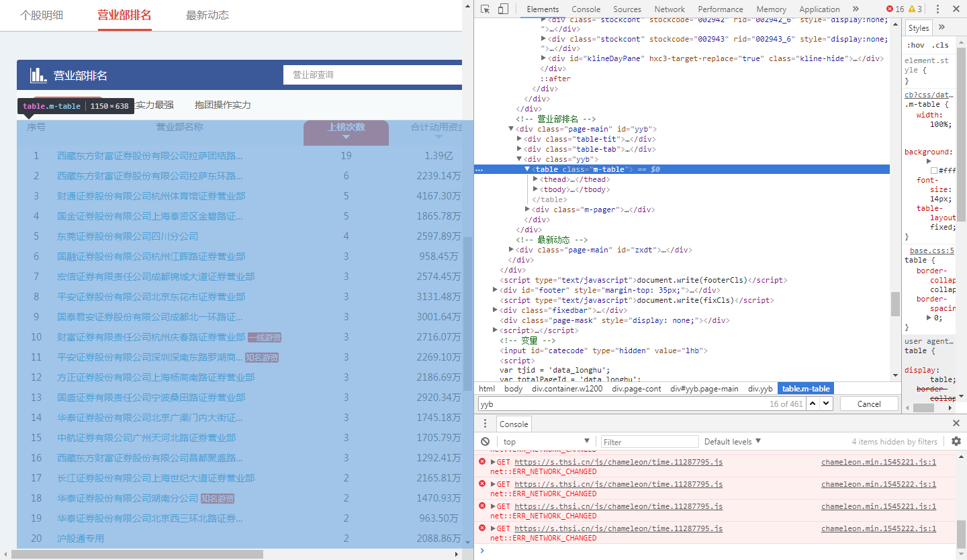Viewport: 967px width, 560px height.
Task: Open 财通证券杭州体育馆证券营业部 link
Action: pyautogui.click(x=151, y=196)
